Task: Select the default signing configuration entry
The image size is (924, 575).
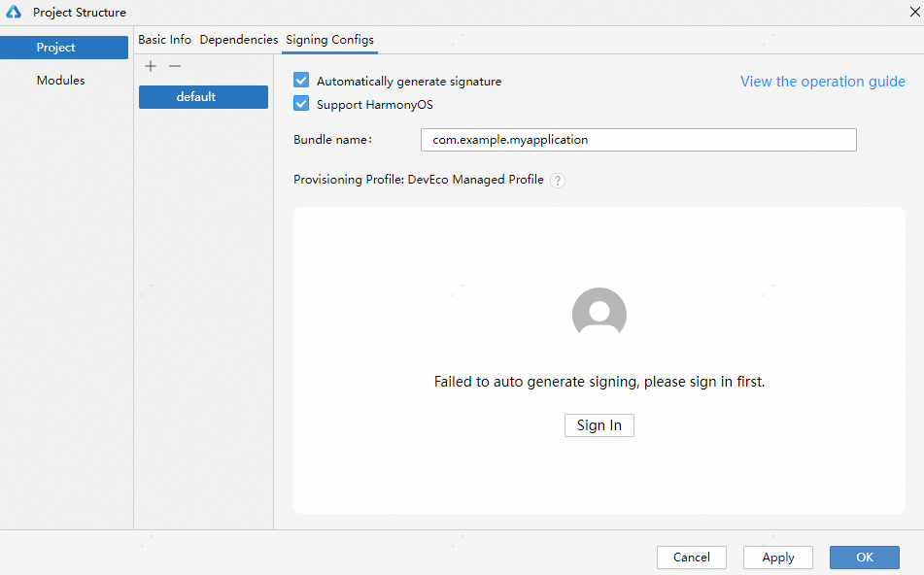Action: coord(203,97)
